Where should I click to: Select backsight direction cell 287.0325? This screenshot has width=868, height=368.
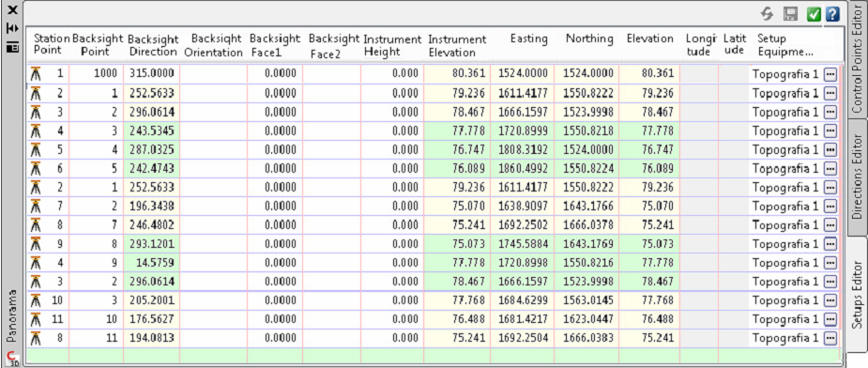(x=152, y=149)
